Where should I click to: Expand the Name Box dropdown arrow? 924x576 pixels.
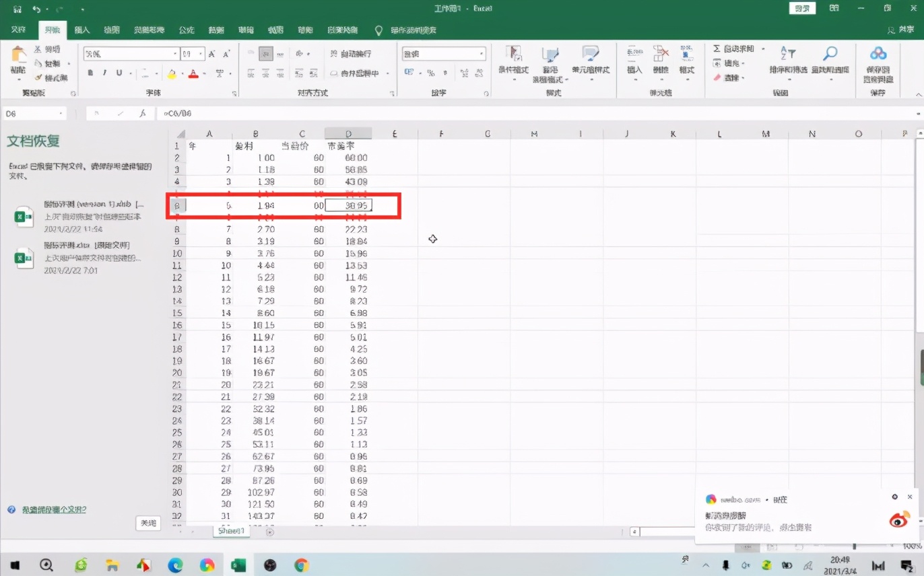click(x=61, y=114)
